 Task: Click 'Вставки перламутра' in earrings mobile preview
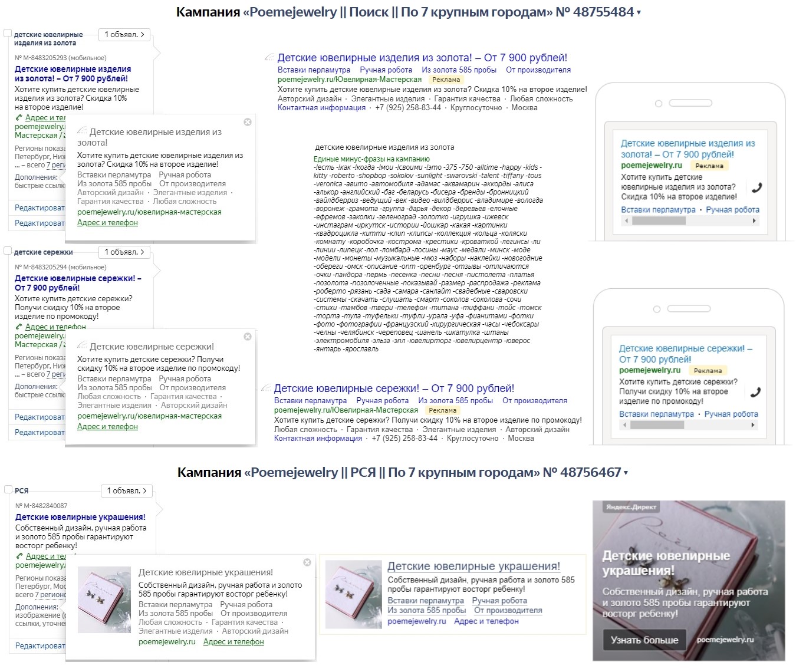[x=656, y=414]
